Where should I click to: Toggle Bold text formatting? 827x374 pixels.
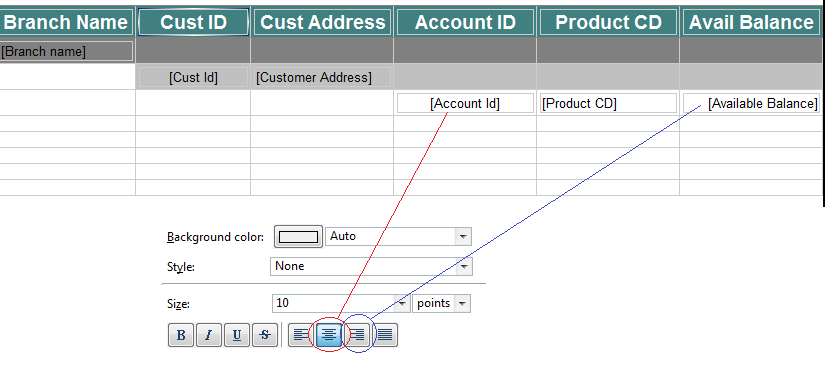click(181, 335)
